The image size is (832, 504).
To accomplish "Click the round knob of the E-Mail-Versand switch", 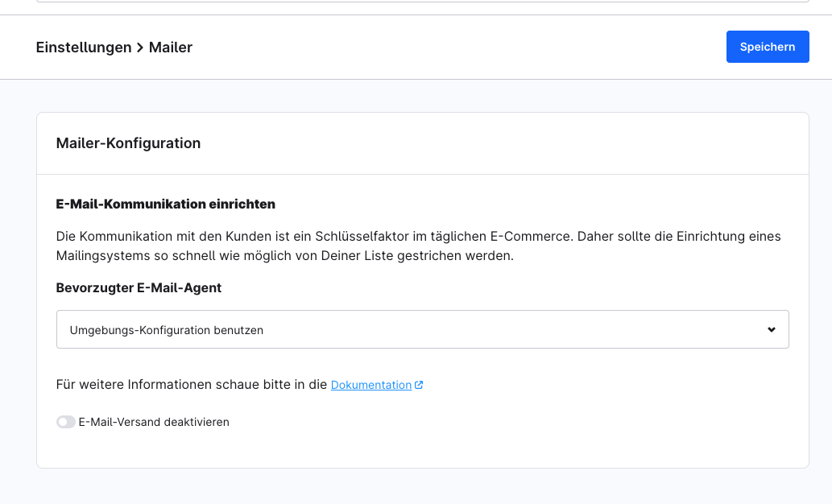I will coord(61,422).
